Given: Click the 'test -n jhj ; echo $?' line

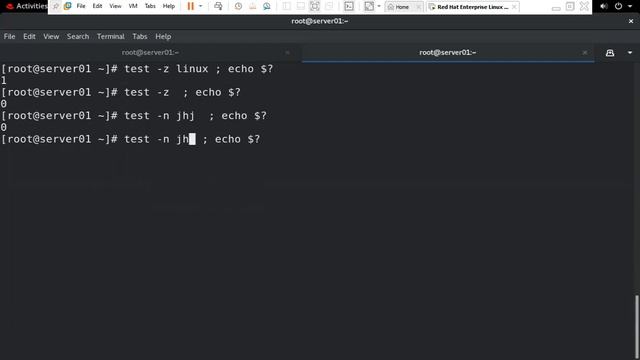Looking at the screenshot, I should 133,116.
